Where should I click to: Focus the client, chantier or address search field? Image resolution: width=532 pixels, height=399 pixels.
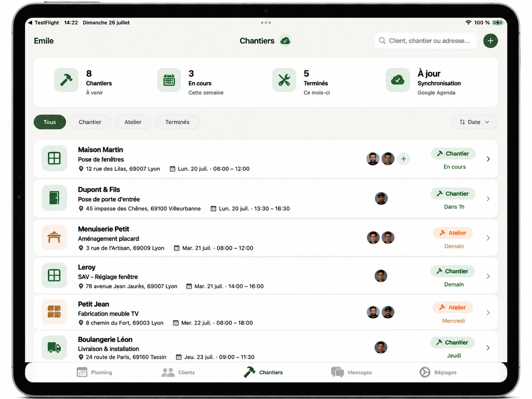pos(425,41)
